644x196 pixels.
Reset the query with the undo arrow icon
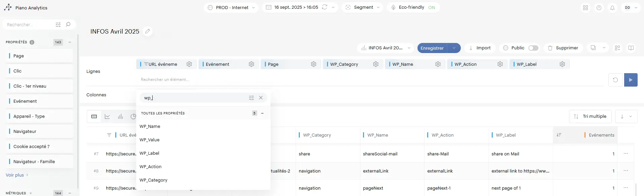point(615,80)
